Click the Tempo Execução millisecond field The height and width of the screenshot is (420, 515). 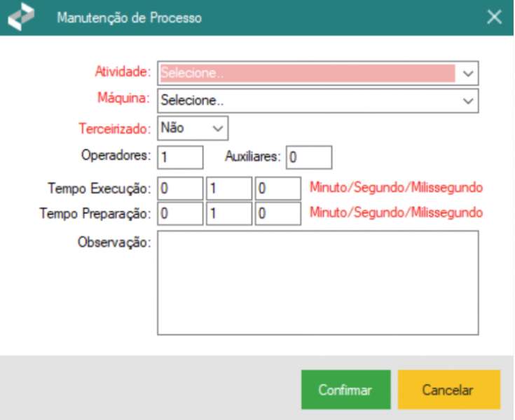click(x=277, y=189)
